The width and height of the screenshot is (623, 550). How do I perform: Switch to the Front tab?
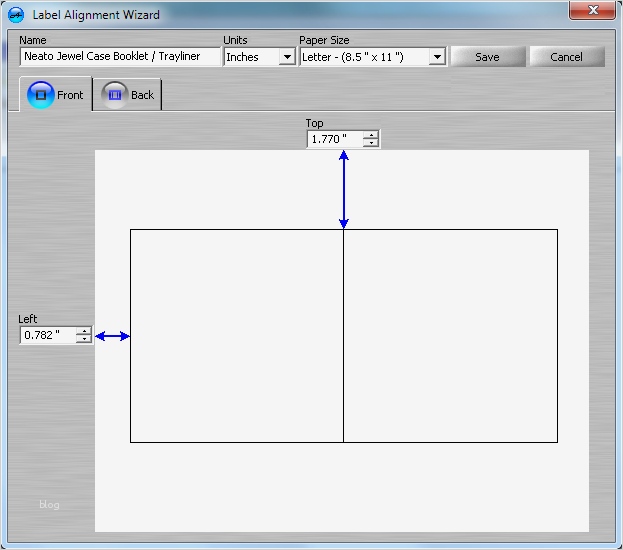56,95
